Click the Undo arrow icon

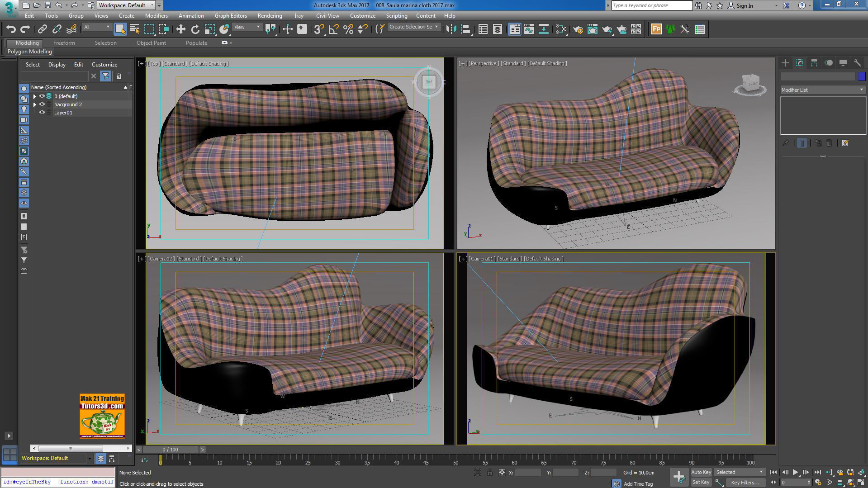(11, 29)
